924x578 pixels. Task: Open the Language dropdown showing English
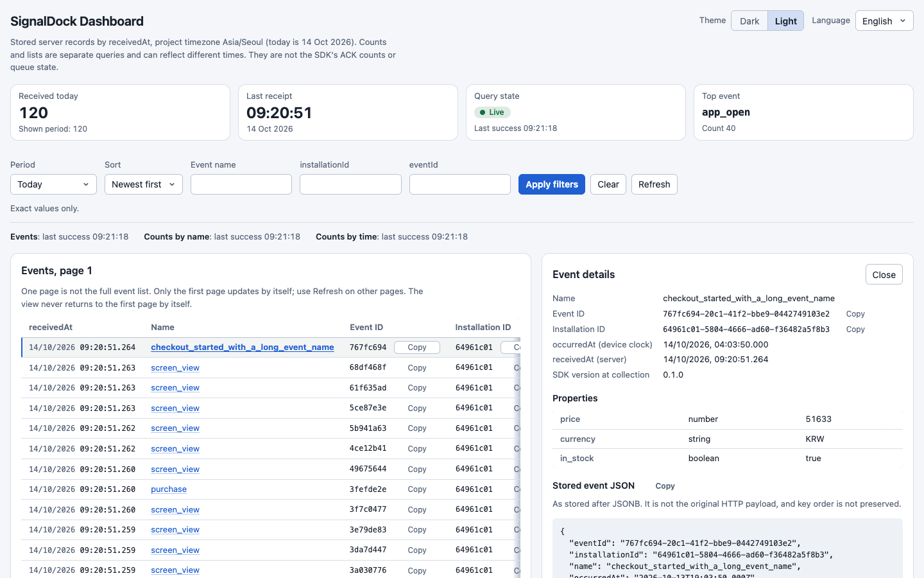(x=884, y=21)
